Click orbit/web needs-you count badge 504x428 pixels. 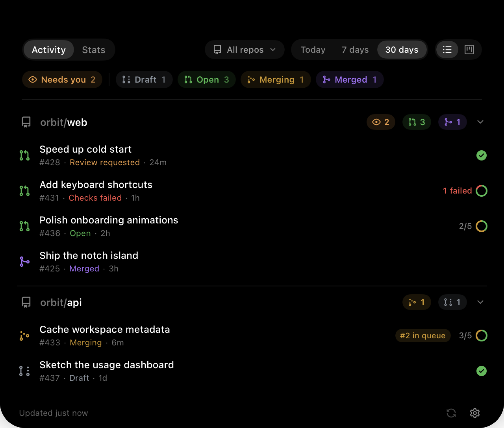click(x=381, y=122)
